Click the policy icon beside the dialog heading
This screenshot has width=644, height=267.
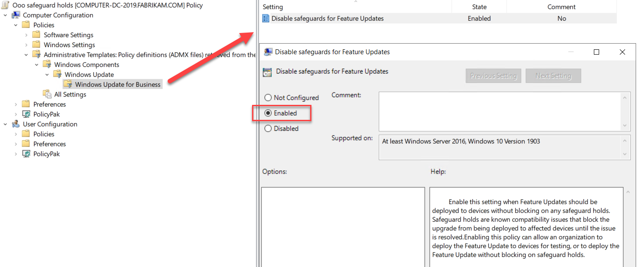pos(267,72)
